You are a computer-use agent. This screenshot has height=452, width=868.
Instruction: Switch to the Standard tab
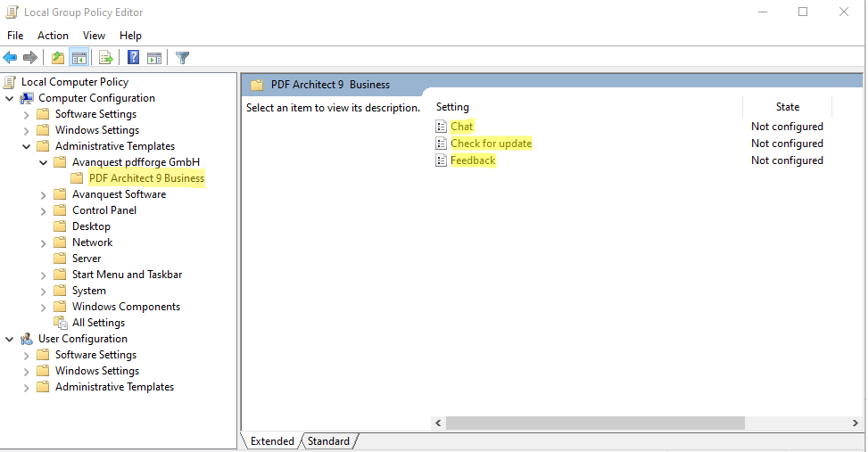(x=329, y=441)
